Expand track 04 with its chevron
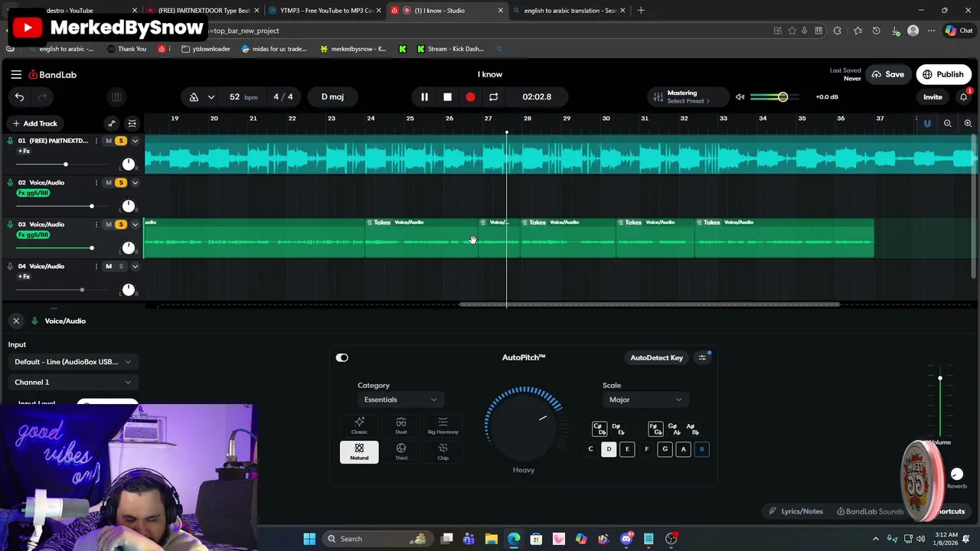 [135, 266]
